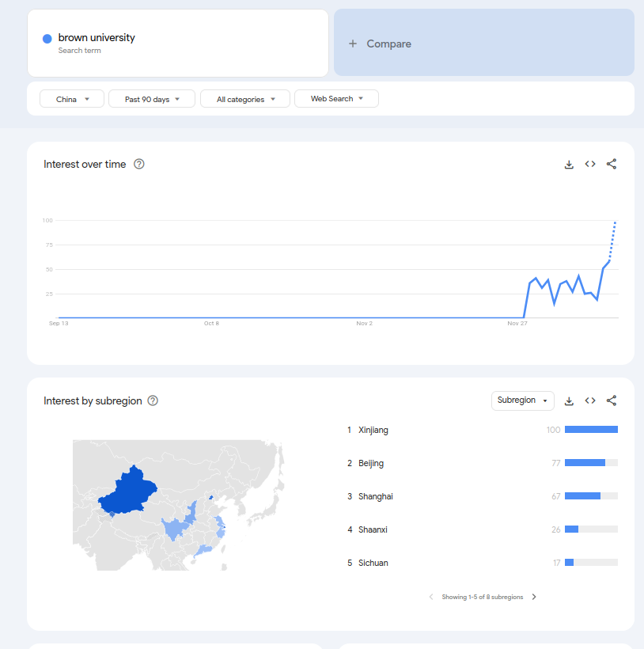Click the Oct 8 date axis label
The image size is (644, 649).
pyautogui.click(x=211, y=323)
